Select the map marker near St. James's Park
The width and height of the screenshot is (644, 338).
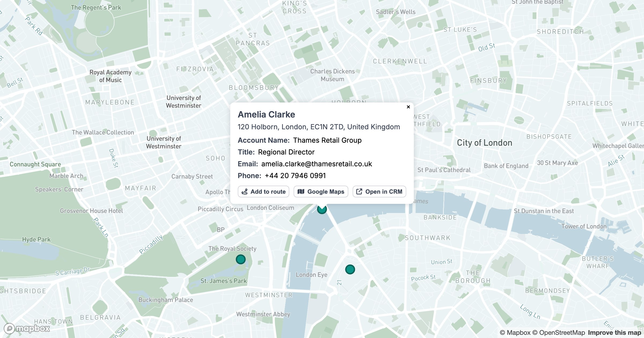(241, 259)
